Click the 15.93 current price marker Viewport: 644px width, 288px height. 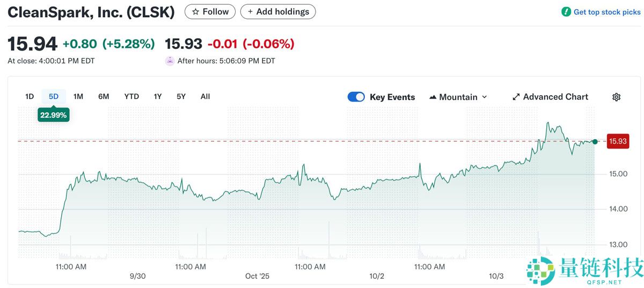[618, 142]
